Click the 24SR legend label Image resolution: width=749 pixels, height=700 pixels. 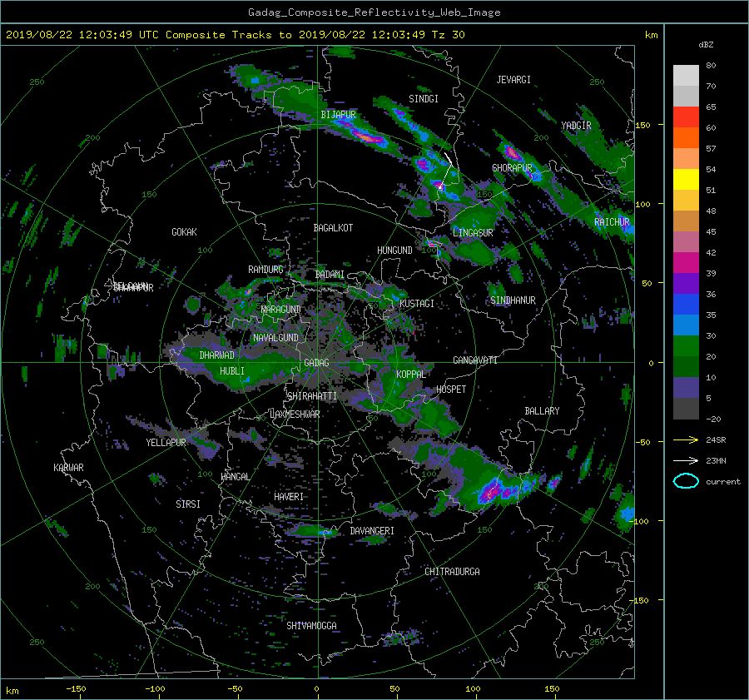tap(716, 439)
